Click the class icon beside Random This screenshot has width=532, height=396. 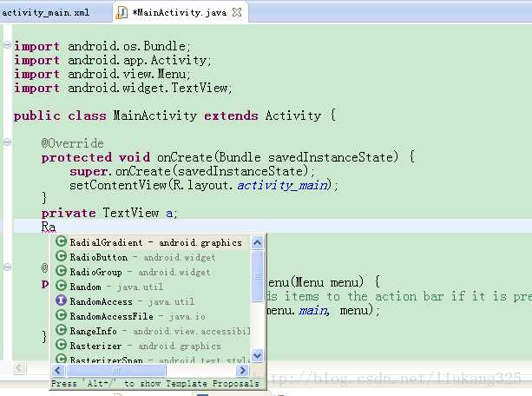click(x=61, y=286)
